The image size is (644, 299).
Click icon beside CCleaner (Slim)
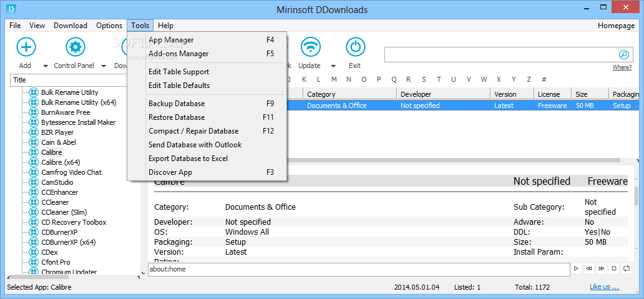pyautogui.click(x=33, y=212)
